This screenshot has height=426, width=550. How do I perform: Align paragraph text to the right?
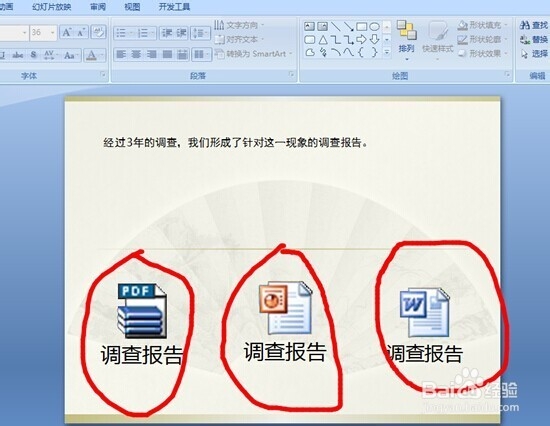152,54
